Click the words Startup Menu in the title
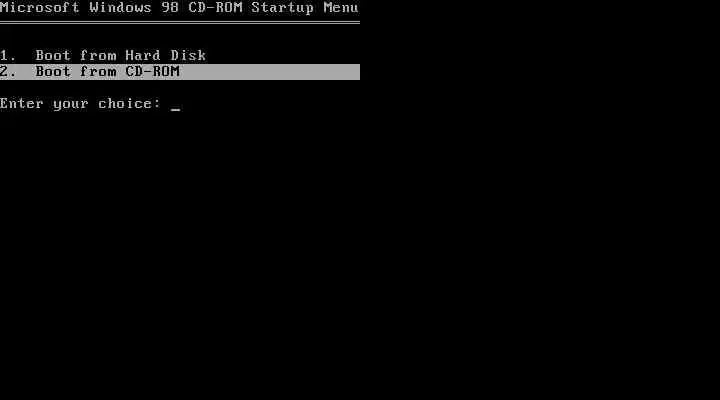Viewport: 720px width, 400px height. 305,9
